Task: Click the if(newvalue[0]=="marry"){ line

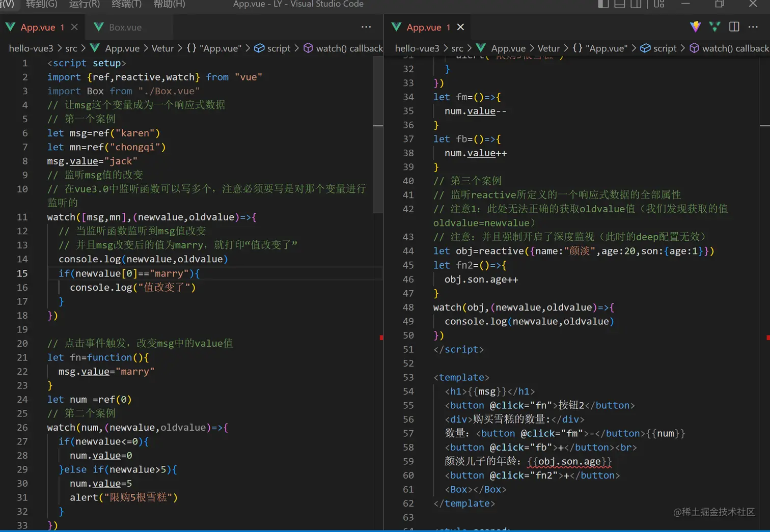Action: (x=129, y=273)
